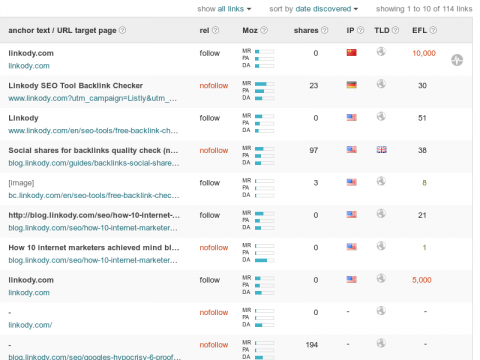Screen dimensions: 480x360
Task: Click EFL value 5,000
Action: (x=422, y=280)
